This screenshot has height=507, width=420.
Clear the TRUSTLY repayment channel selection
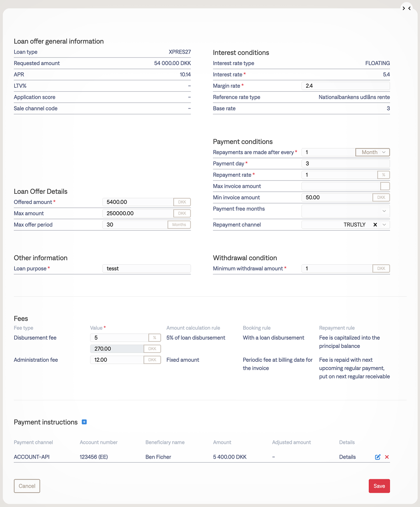[x=375, y=225]
